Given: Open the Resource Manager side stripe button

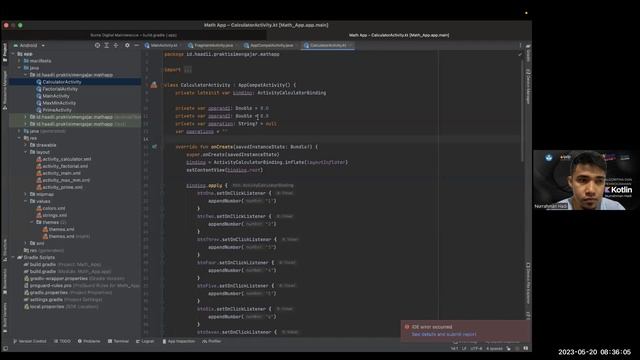Looking at the screenshot, I should coord(5,90).
